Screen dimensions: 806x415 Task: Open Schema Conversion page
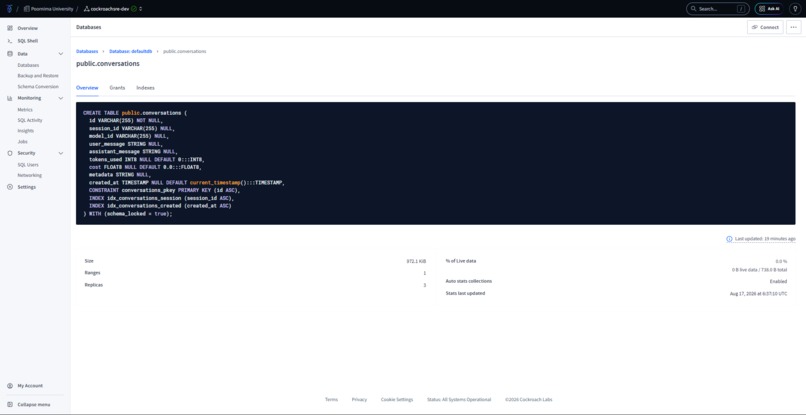[x=38, y=86]
